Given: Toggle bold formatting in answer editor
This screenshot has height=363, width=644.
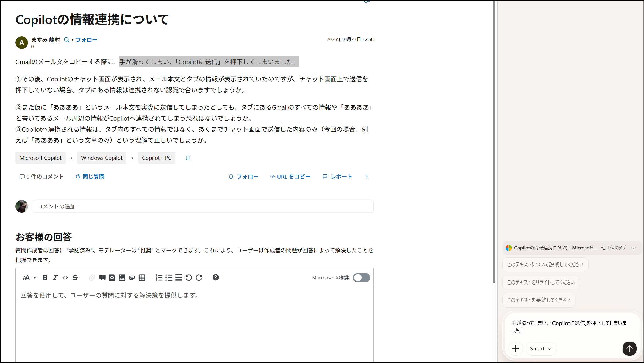Looking at the screenshot, I should point(45,278).
